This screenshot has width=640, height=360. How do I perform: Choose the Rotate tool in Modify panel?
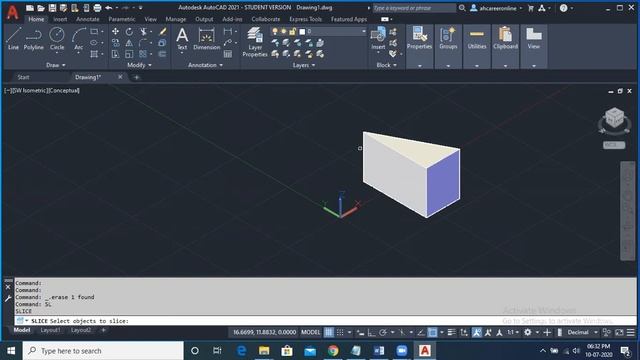[x=129, y=32]
